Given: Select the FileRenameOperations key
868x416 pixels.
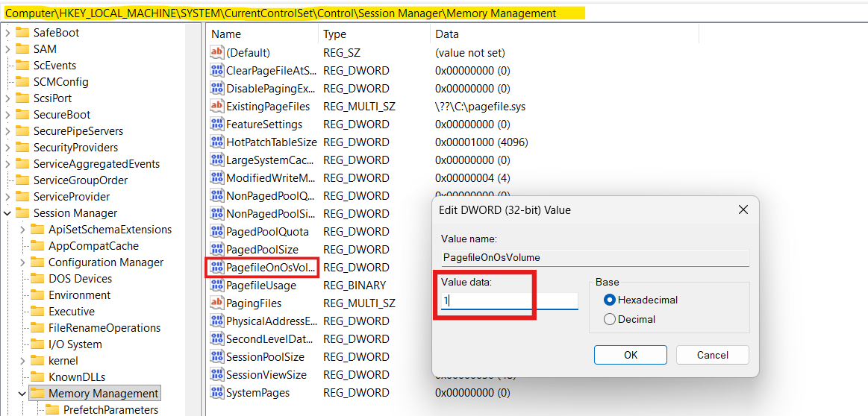Looking at the screenshot, I should click(x=104, y=328).
